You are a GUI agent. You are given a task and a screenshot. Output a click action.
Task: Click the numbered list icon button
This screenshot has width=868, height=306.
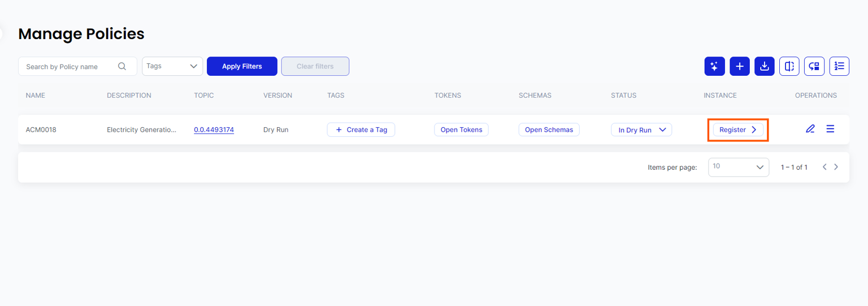point(839,66)
